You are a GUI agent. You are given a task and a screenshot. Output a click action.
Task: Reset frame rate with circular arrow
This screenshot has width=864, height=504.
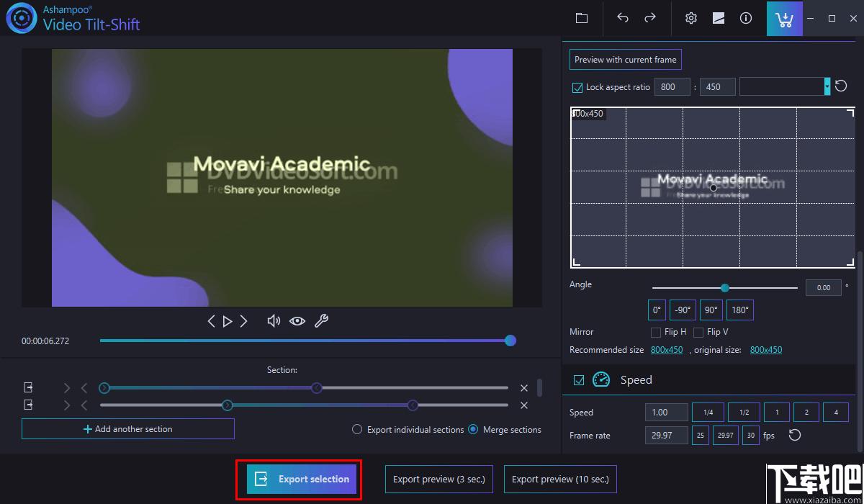pos(794,435)
